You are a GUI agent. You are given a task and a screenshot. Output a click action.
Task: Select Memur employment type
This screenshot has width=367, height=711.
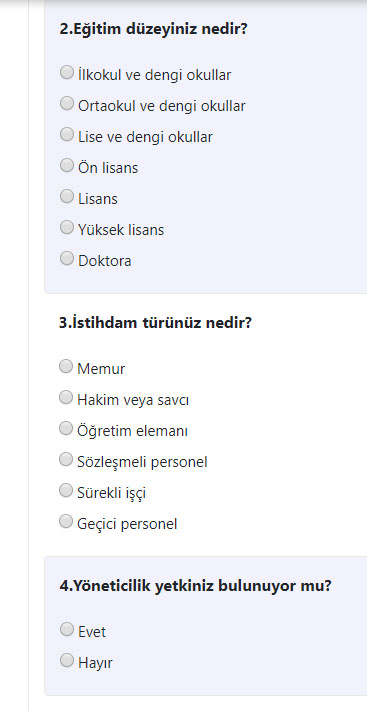[66, 366]
